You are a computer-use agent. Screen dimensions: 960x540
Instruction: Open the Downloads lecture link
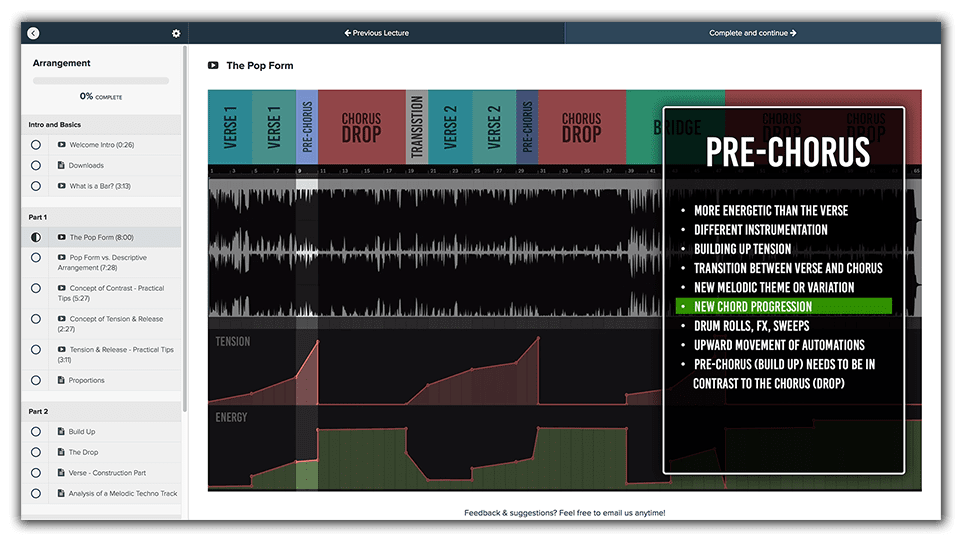(x=86, y=165)
